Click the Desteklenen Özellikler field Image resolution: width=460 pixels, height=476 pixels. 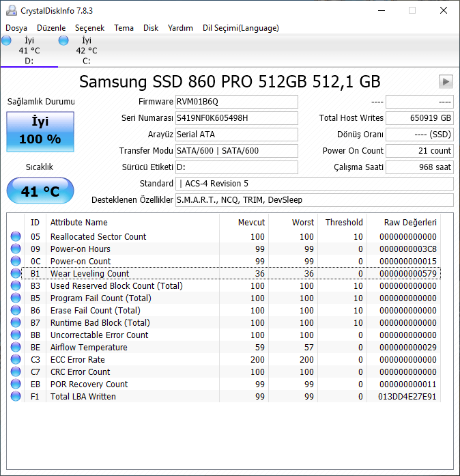[x=315, y=200]
